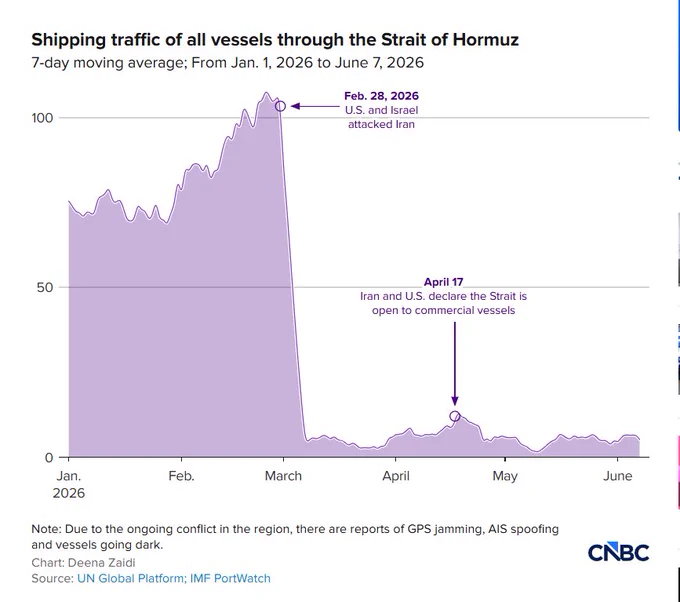Screen dimensions: 680x602
Task: Click the 'U.S. and Israel attacked Iran' annotation
Action: coord(381,117)
